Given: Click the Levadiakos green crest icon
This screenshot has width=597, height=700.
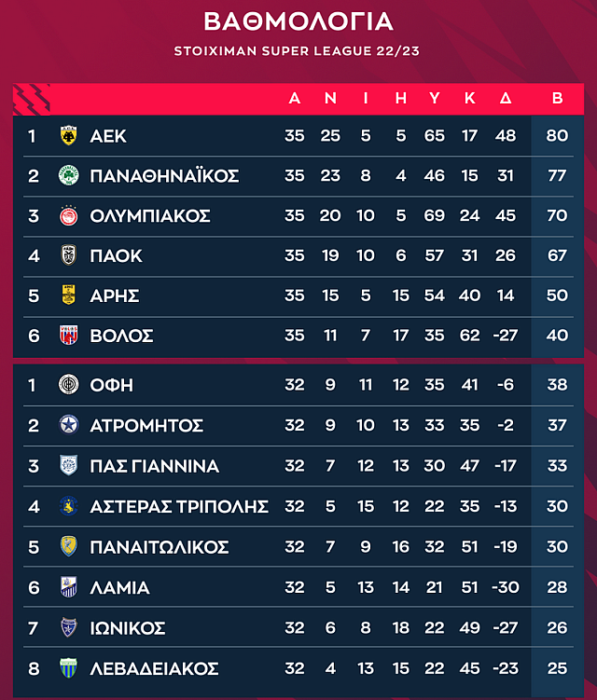Looking at the screenshot, I should (68, 668).
